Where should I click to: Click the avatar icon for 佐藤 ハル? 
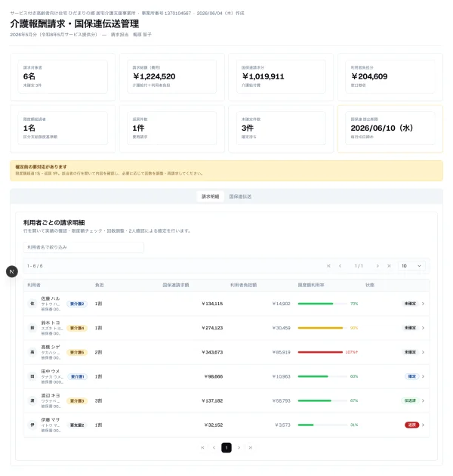[32, 304]
